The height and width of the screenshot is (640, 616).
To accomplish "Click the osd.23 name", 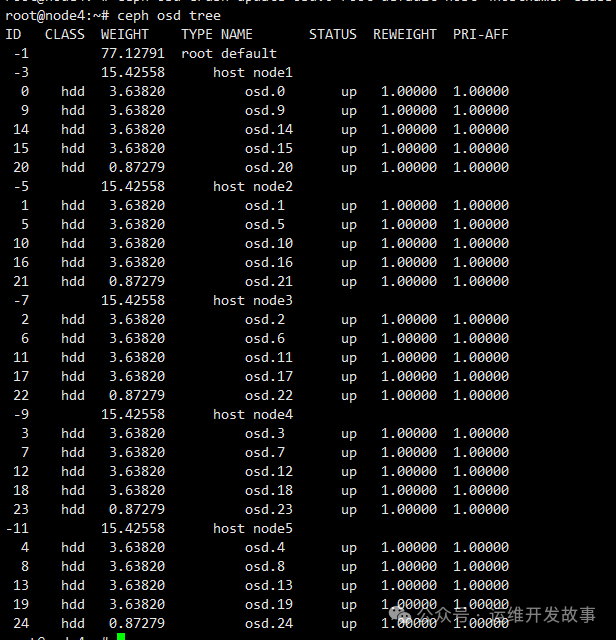I will click(269, 509).
